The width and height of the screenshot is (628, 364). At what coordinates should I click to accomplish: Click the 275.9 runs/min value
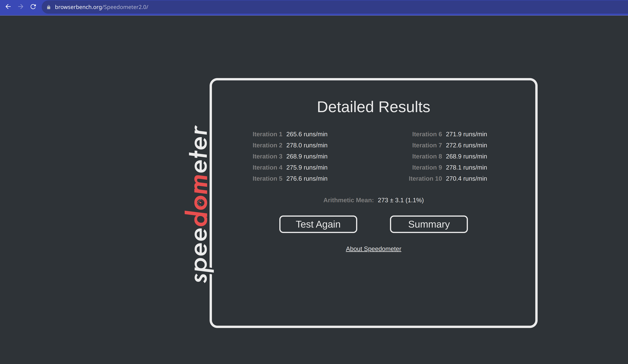click(x=307, y=168)
